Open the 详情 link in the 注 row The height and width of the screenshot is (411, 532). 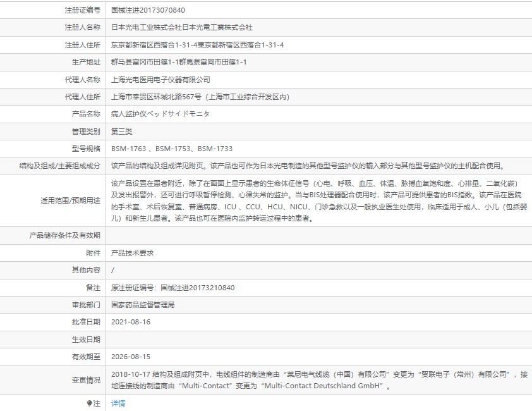tap(118, 403)
